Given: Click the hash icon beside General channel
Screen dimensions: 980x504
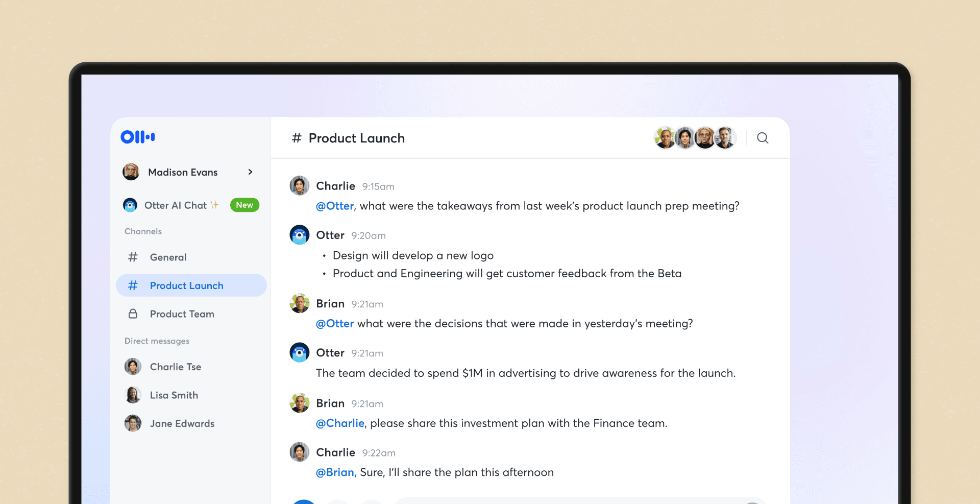Looking at the screenshot, I should [x=132, y=257].
